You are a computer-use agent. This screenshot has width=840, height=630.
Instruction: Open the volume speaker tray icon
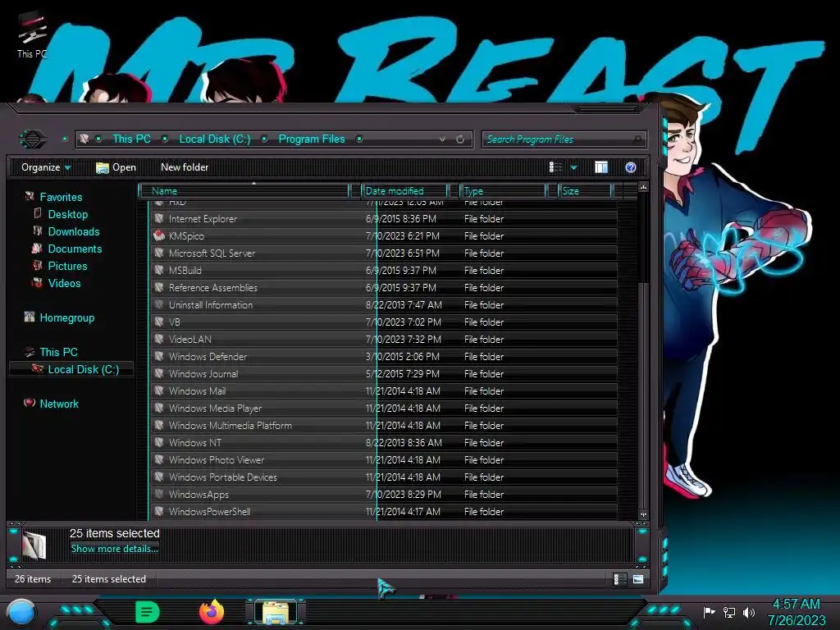(x=749, y=612)
